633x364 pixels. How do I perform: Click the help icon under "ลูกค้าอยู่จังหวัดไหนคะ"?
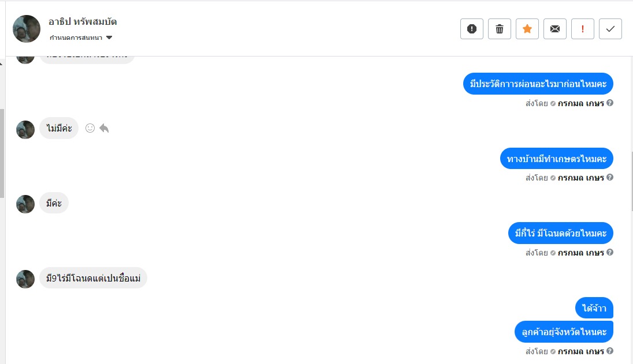coord(610,351)
